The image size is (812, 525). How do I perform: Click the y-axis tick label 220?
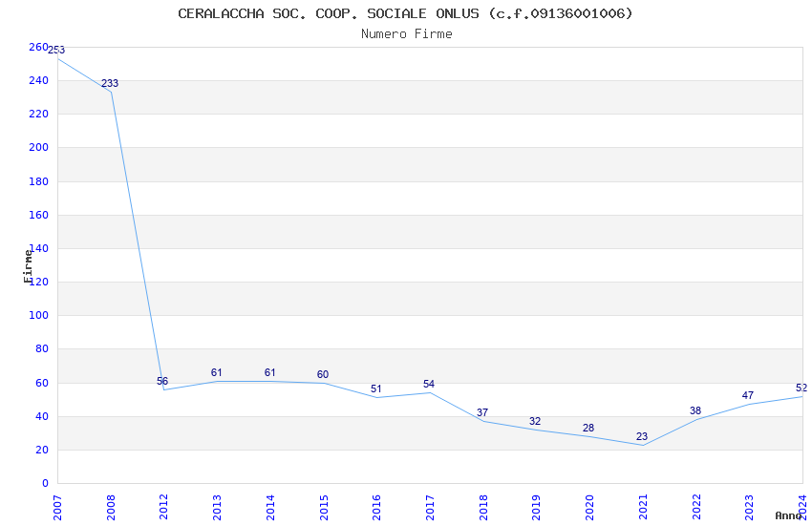[38, 114]
